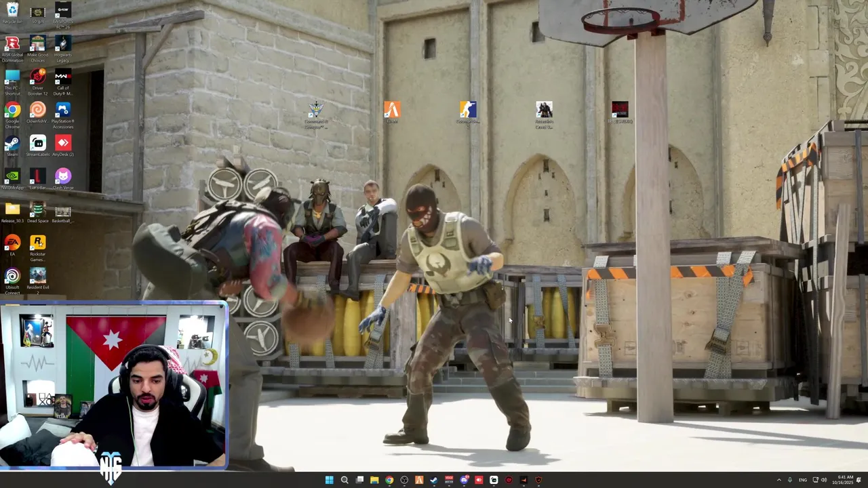
Task: Open the dark red game shortcut
Action: click(x=620, y=112)
